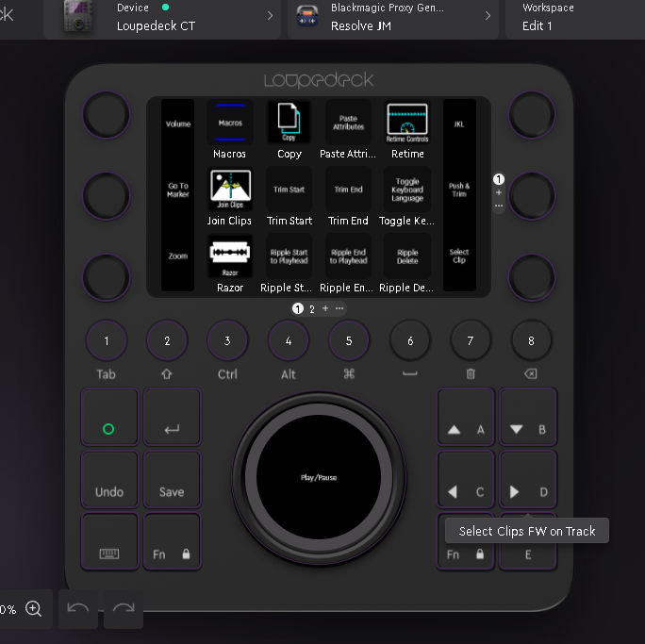
Task: Select the left arrow C button
Action: coord(465,480)
